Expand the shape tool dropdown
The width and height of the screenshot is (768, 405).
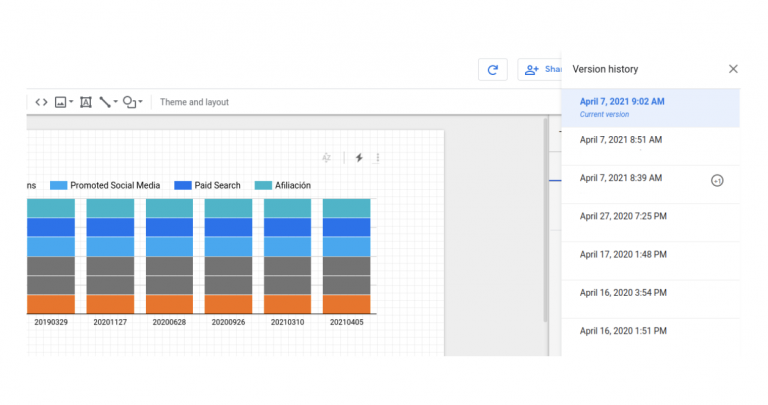click(x=133, y=102)
